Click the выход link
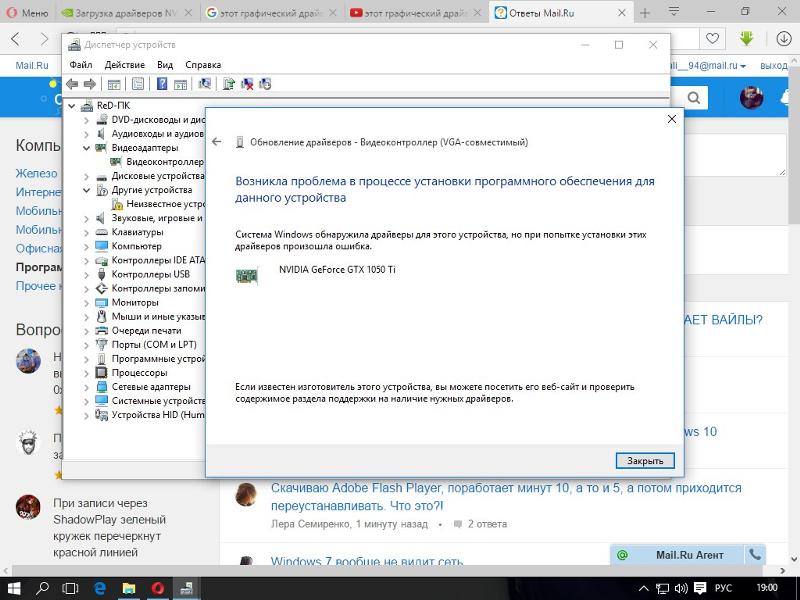Image resolution: width=800 pixels, height=600 pixels. 774,65
